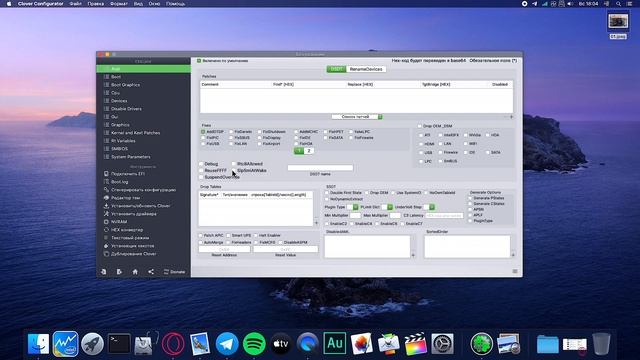640x360 pixels.
Task: Add an entry to SortedOrder list
Action: click(x=513, y=255)
